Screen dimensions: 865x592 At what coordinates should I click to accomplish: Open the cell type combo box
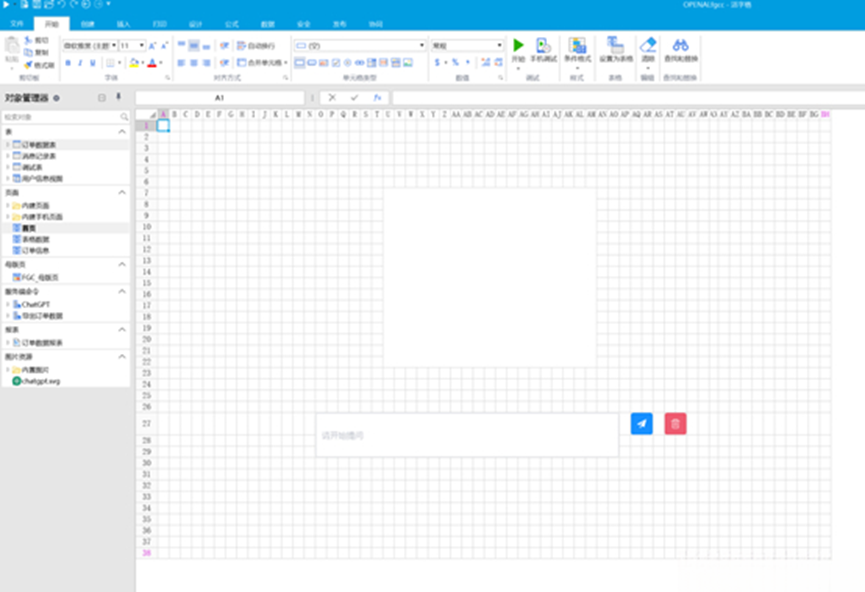[x=360, y=45]
